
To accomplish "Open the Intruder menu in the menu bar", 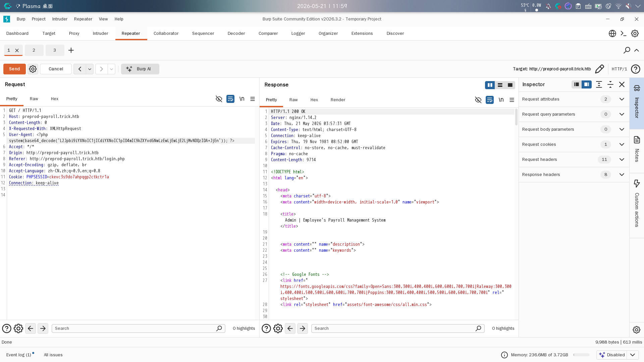I will [60, 19].
